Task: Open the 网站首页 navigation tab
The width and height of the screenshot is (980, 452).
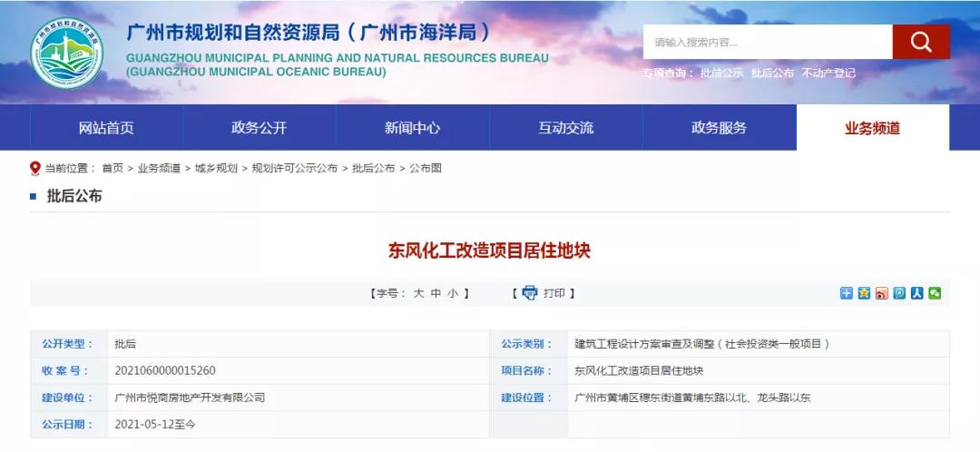Action: 106,128
